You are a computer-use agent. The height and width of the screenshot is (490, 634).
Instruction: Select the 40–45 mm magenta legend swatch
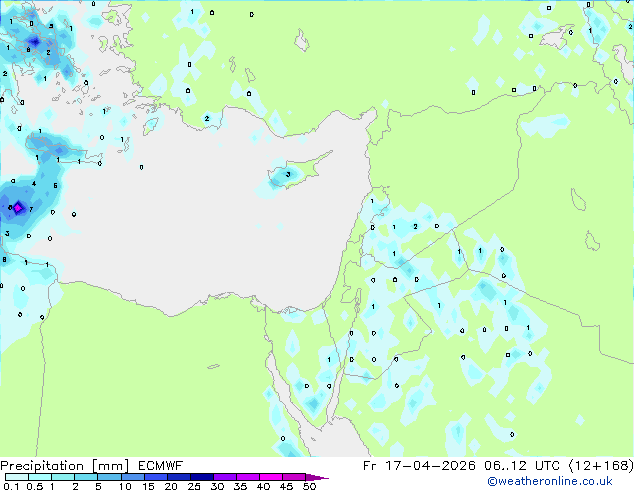click(x=271, y=477)
